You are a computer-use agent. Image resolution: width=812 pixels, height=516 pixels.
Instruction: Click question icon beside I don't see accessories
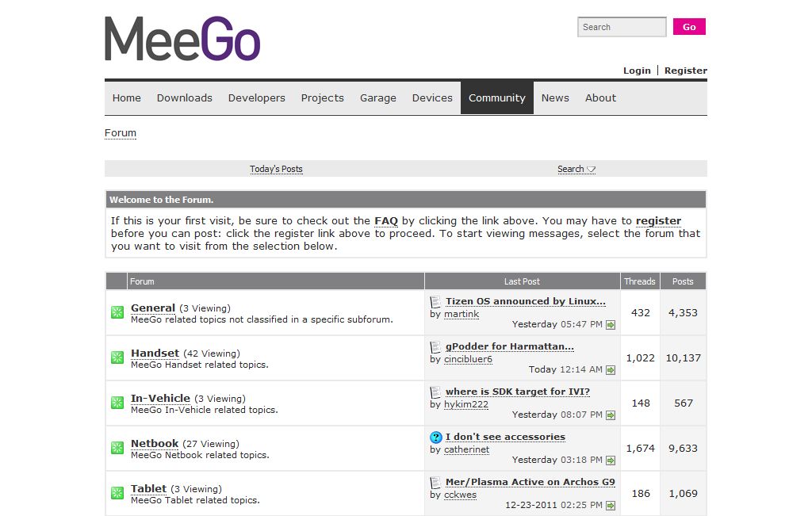(436, 437)
